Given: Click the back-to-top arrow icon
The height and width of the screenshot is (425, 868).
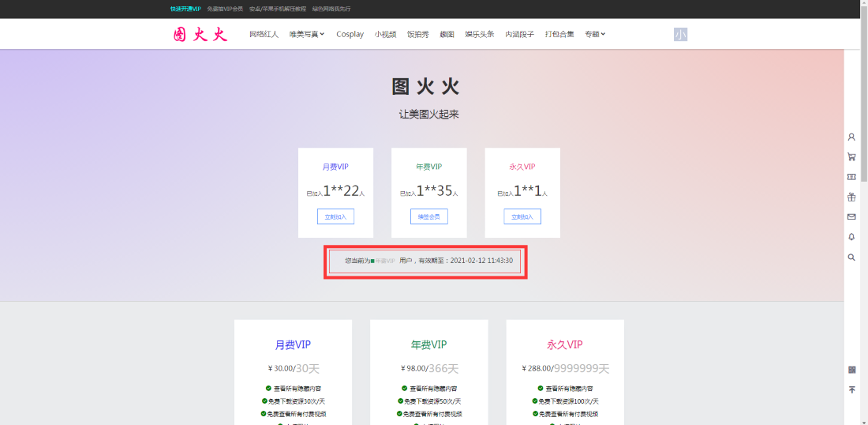Looking at the screenshot, I should coord(851,389).
